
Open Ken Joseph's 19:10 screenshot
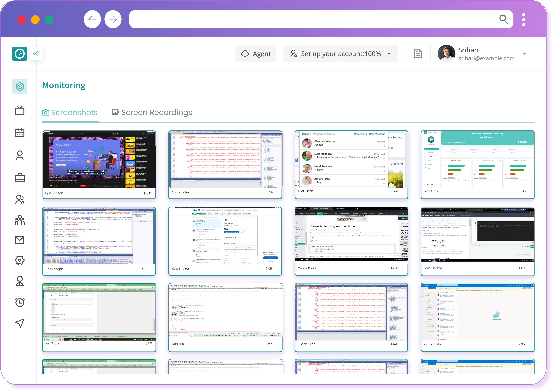pyautogui.click(x=99, y=241)
